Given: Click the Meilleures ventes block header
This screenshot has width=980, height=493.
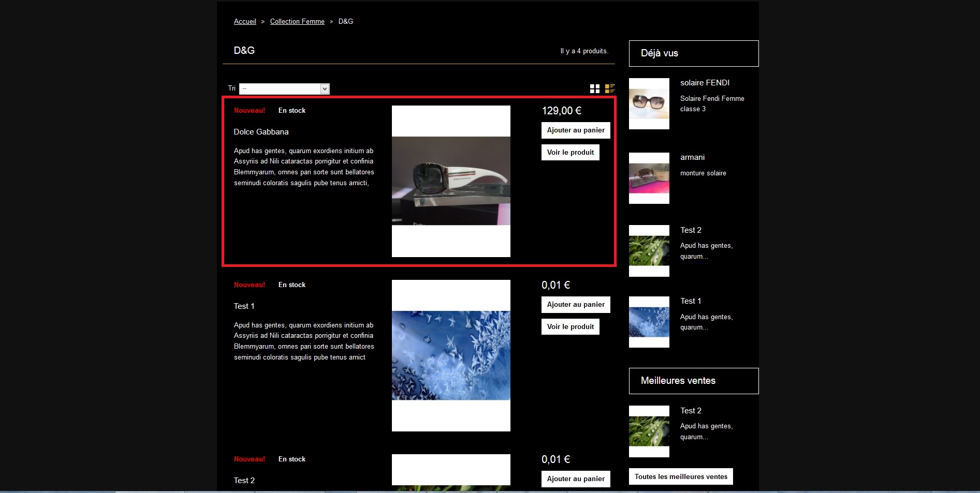Looking at the screenshot, I should point(694,381).
